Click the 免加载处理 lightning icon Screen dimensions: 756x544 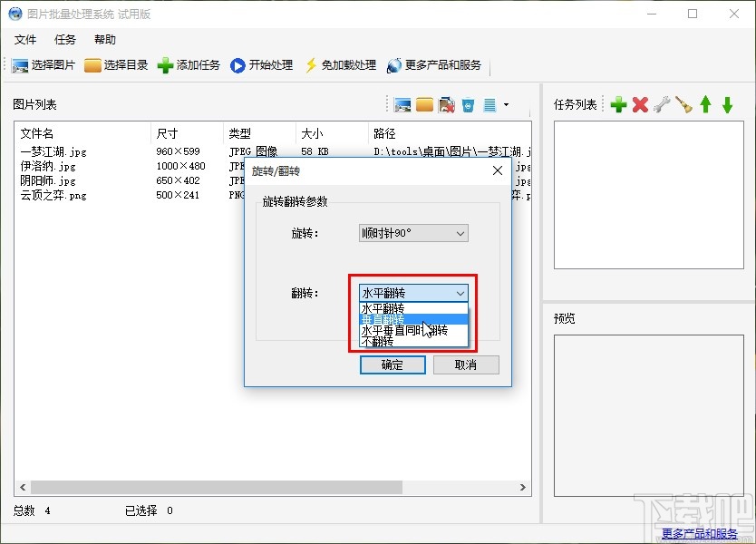click(x=312, y=64)
